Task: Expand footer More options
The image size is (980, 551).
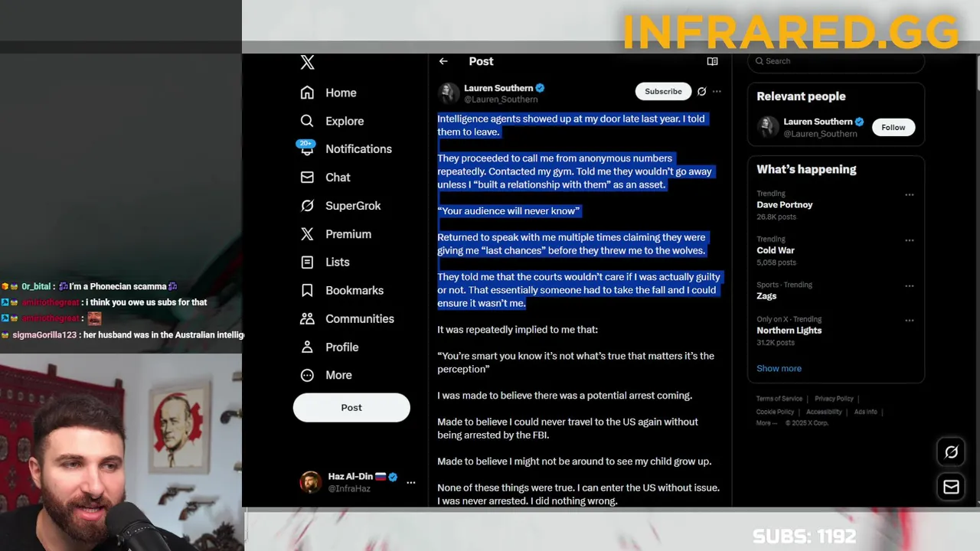Action: 766,423
